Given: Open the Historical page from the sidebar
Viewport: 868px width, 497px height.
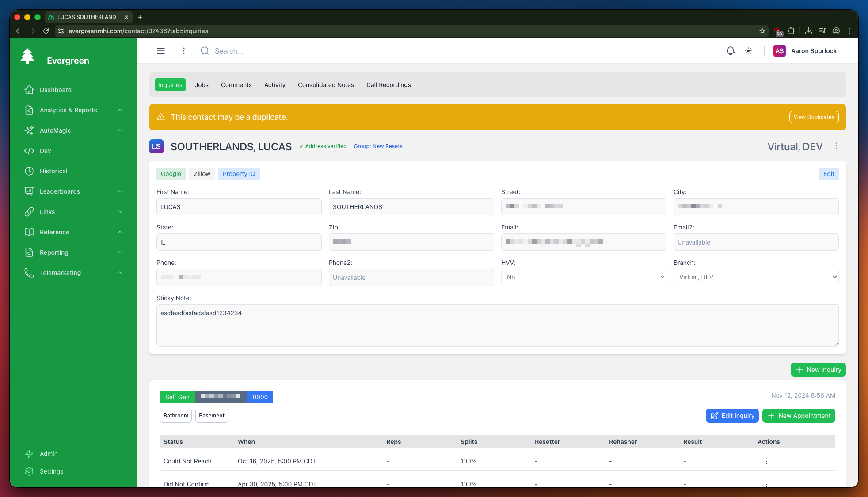Looking at the screenshot, I should click(53, 171).
